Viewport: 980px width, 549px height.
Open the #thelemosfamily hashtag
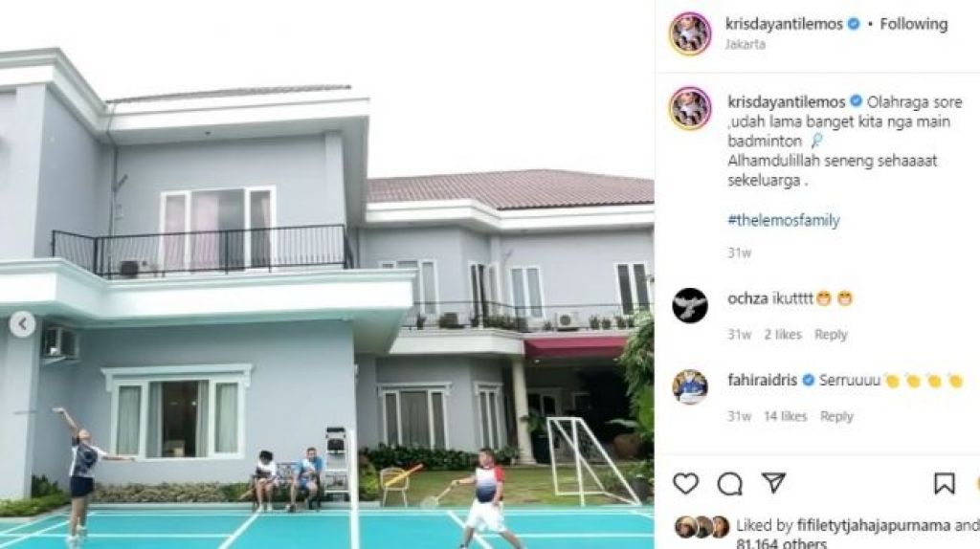[x=783, y=220]
